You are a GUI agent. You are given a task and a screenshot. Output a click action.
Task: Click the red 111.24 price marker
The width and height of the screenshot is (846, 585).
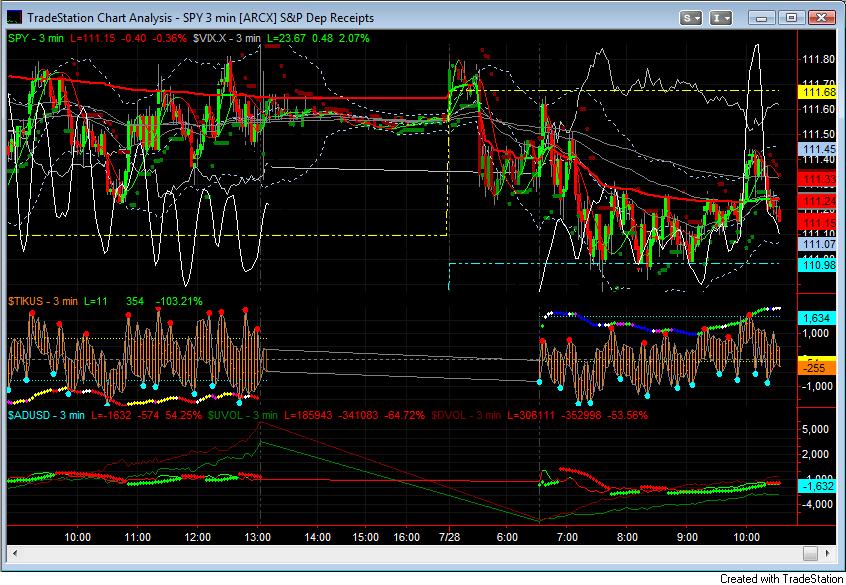(x=819, y=201)
